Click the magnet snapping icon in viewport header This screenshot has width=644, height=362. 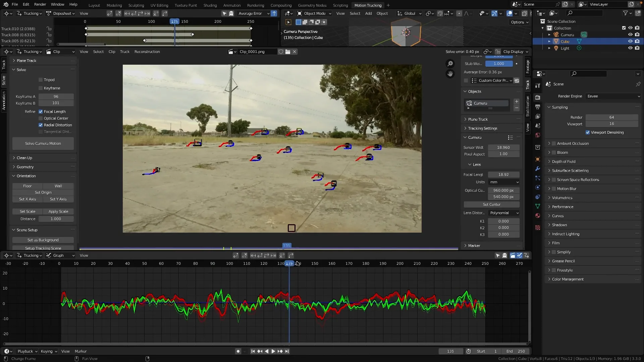click(440, 13)
